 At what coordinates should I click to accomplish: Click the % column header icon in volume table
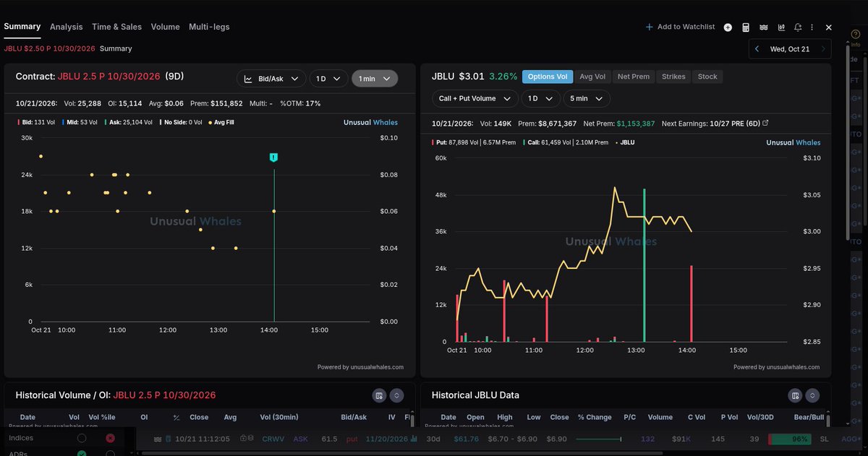(176, 418)
